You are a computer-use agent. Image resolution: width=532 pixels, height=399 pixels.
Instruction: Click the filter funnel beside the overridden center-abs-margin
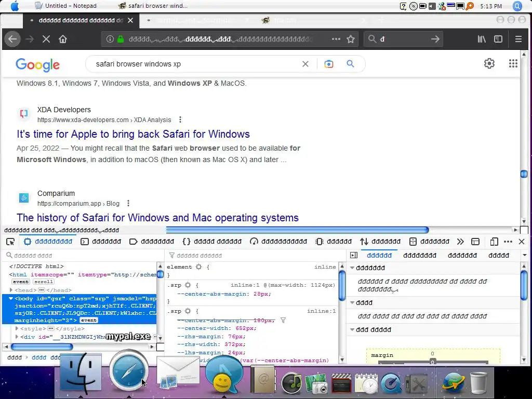tap(283, 320)
